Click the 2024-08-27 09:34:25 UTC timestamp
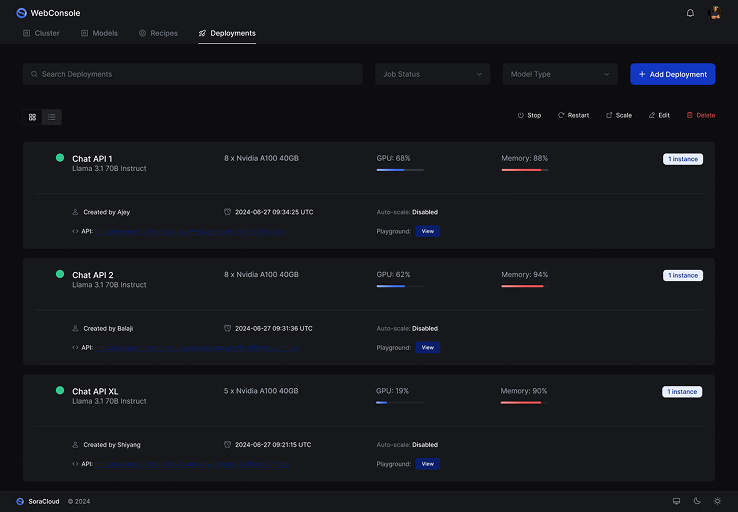This screenshot has width=738, height=512. tap(274, 212)
